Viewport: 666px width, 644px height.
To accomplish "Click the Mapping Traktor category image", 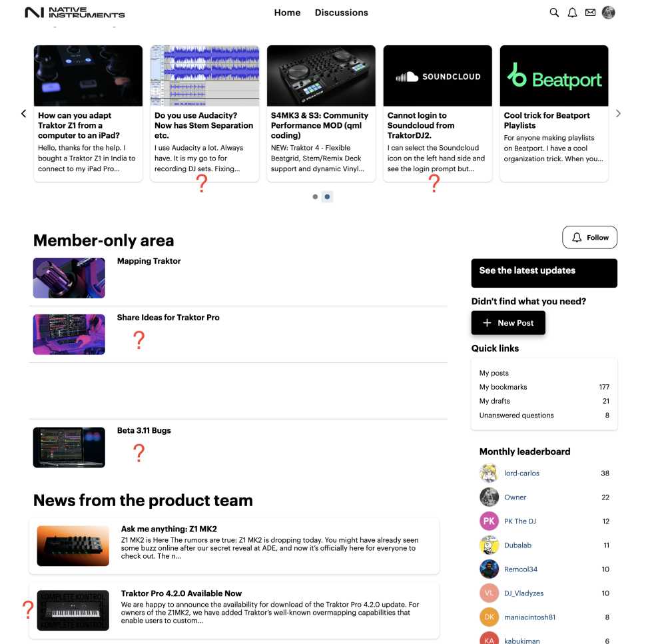I will click(69, 278).
